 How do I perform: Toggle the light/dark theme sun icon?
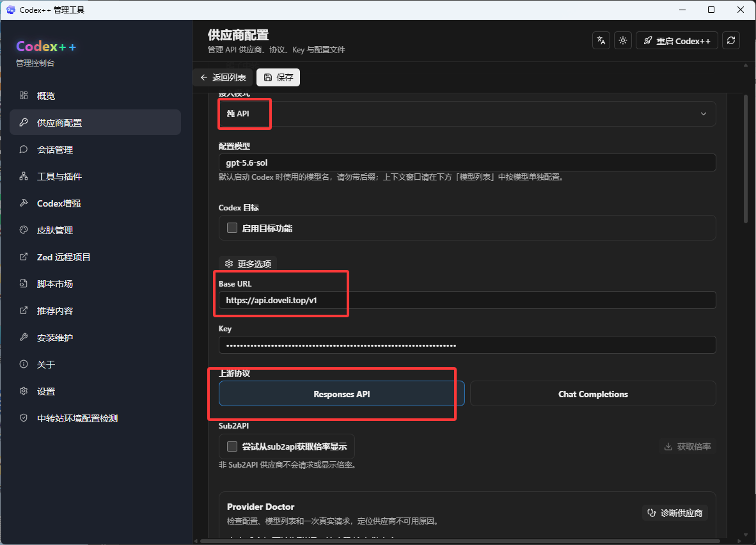point(623,40)
